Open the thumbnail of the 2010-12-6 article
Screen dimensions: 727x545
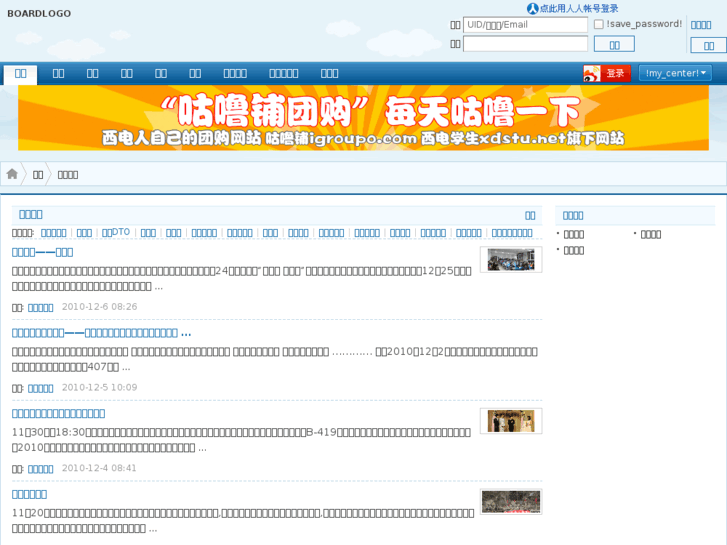511,260
